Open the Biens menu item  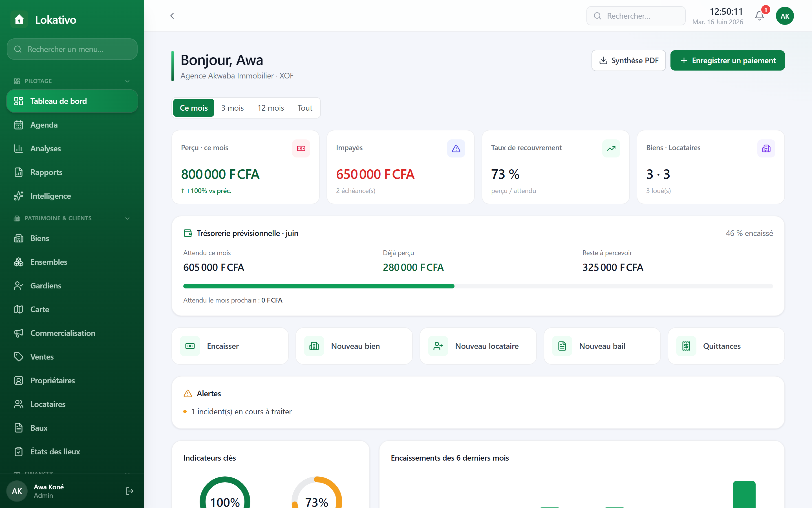72,238
